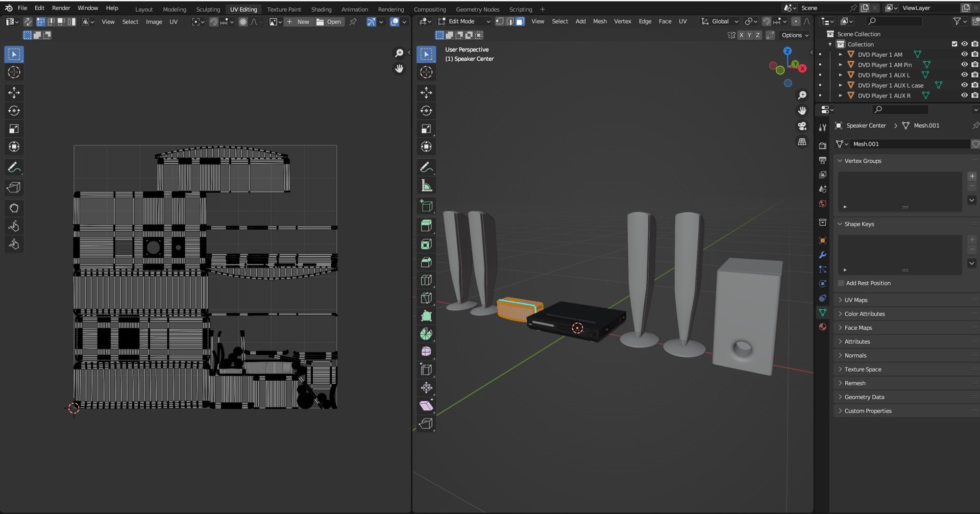Expand DVD Player 1 AUX R tree item
The image size is (980, 514).
[840, 95]
